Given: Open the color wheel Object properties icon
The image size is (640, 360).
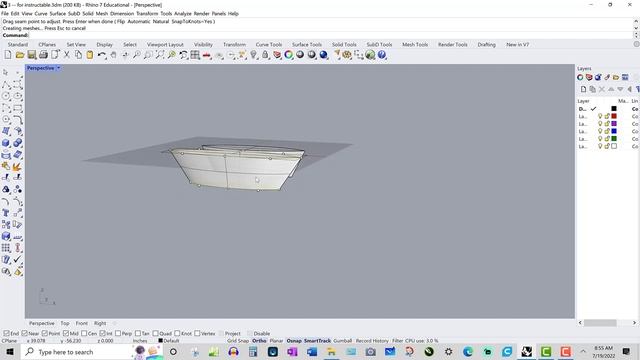Looking at the screenshot, I should [289, 55].
